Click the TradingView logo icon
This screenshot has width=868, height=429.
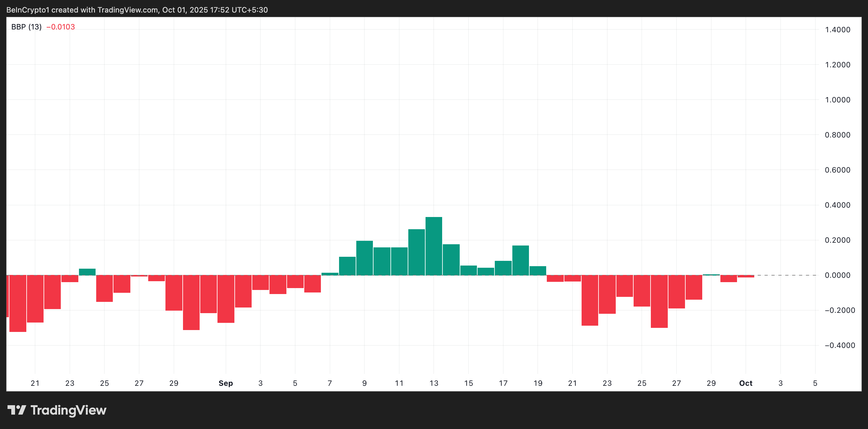[17, 410]
